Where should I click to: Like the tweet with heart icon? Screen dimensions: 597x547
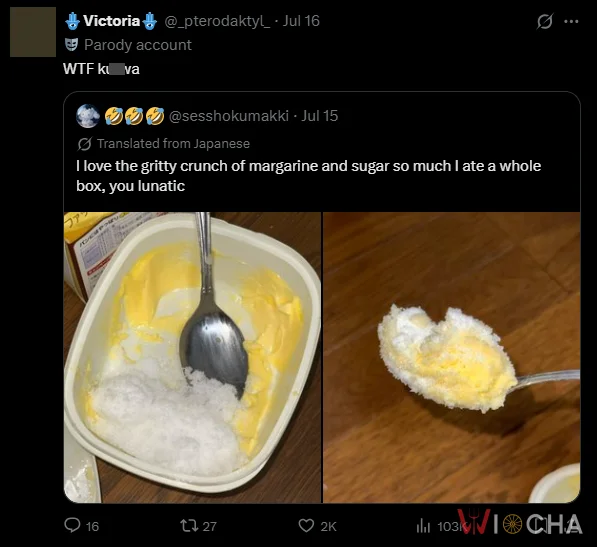[306, 526]
